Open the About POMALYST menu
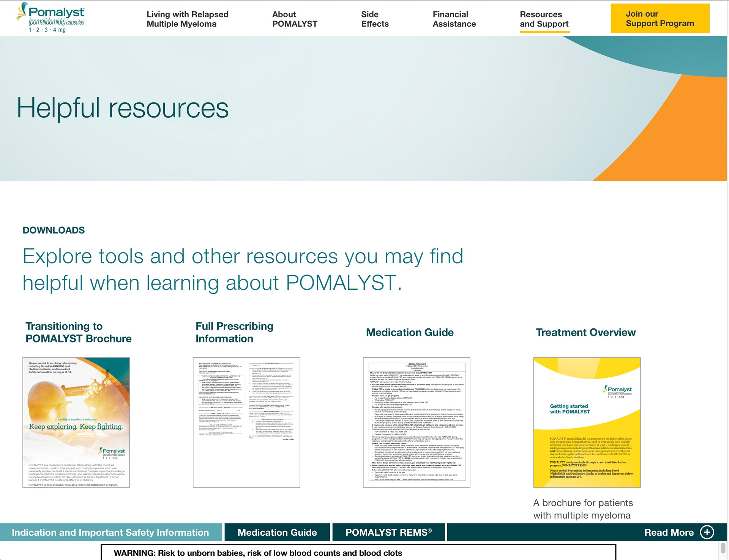 295,19
